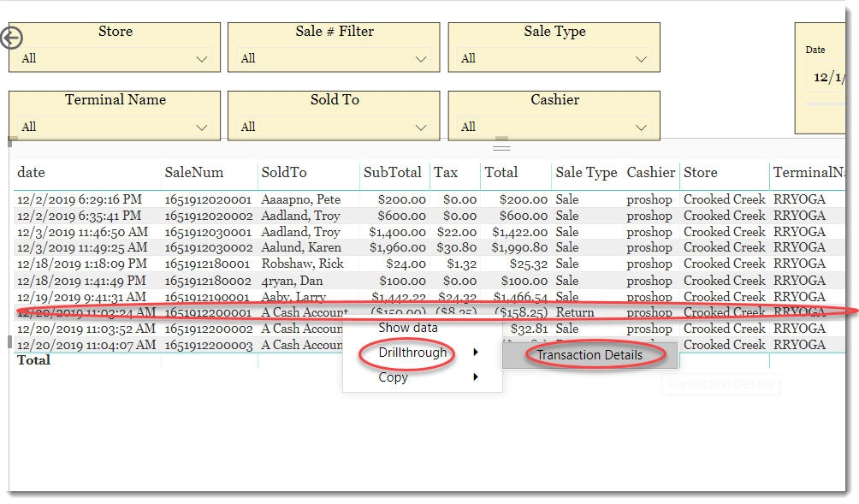This screenshot has width=859, height=504.
Task: Click the Tax column header
Action: point(445,172)
